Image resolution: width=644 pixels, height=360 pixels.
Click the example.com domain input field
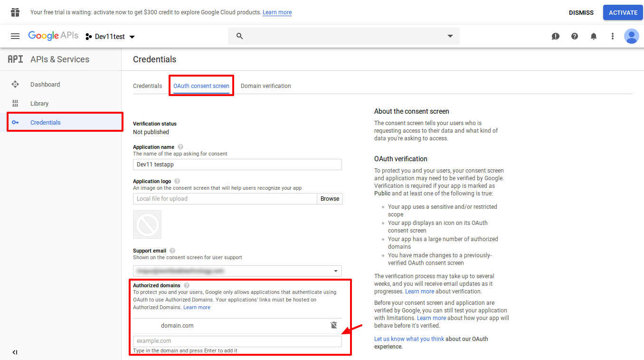pyautogui.click(x=237, y=341)
